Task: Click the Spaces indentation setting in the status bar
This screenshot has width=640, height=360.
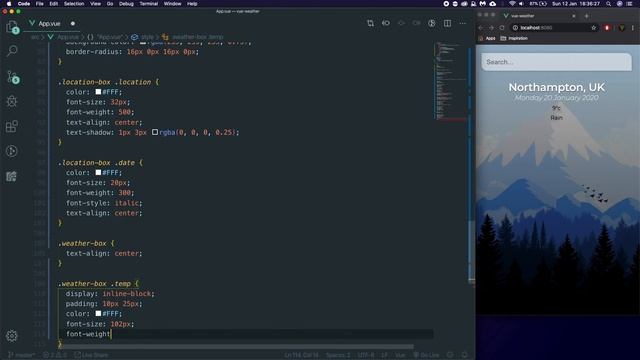Action: (338, 355)
